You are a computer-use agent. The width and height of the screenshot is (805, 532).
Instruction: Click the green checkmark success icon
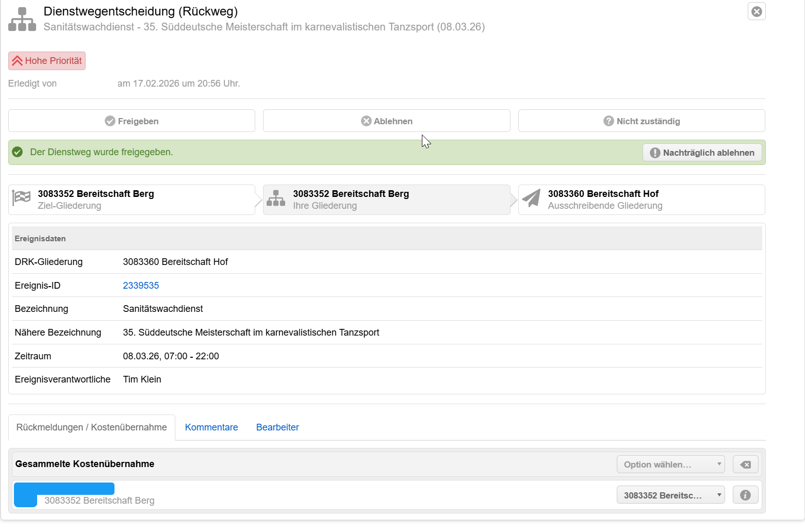(18, 152)
